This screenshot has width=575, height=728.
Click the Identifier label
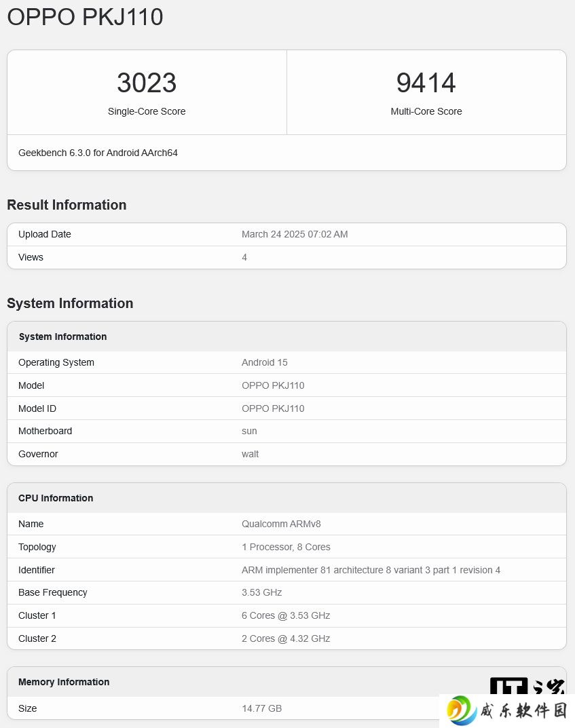pyautogui.click(x=36, y=570)
